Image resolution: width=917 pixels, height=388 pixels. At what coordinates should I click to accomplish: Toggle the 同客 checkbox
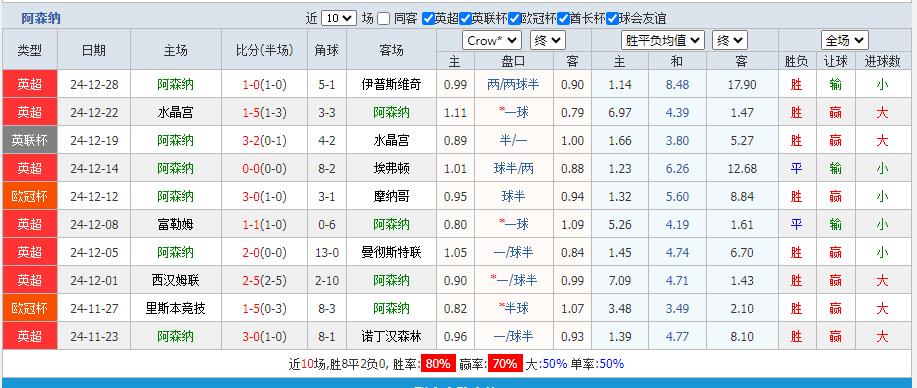pos(383,19)
